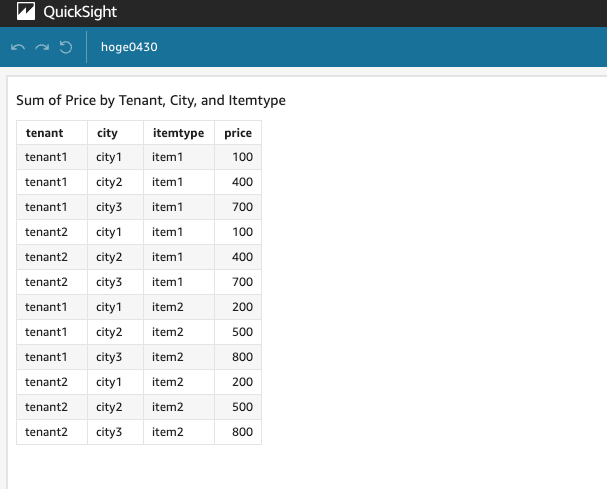
Task: Click price 200 in tenant1 item2 row
Action: pyautogui.click(x=242, y=307)
